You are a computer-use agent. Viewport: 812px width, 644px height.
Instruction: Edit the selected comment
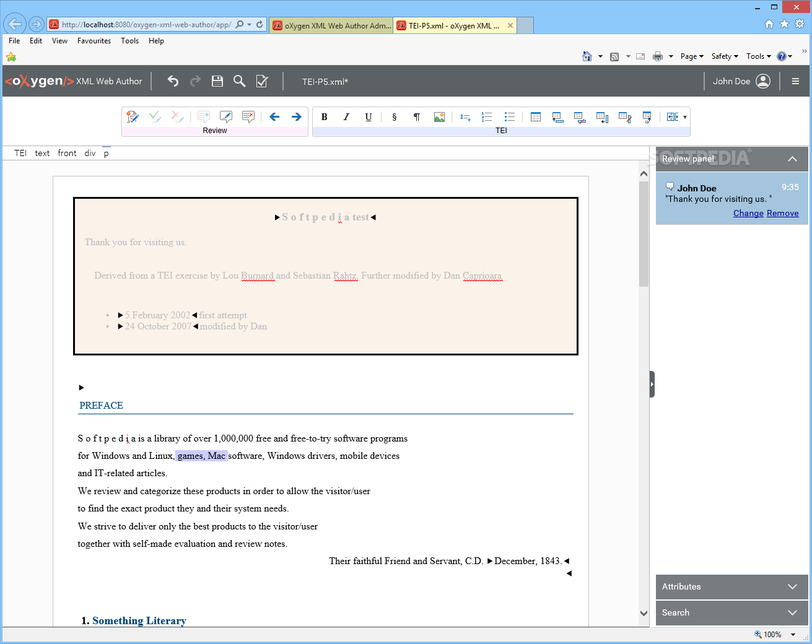click(226, 116)
